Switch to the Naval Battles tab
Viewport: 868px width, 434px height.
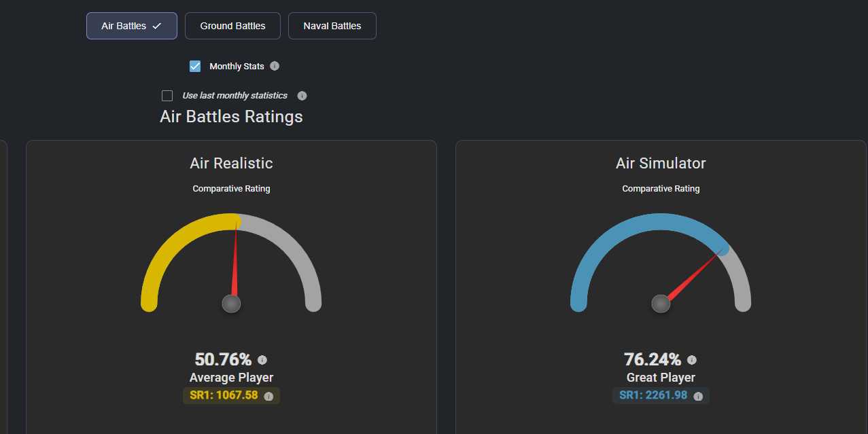[332, 26]
